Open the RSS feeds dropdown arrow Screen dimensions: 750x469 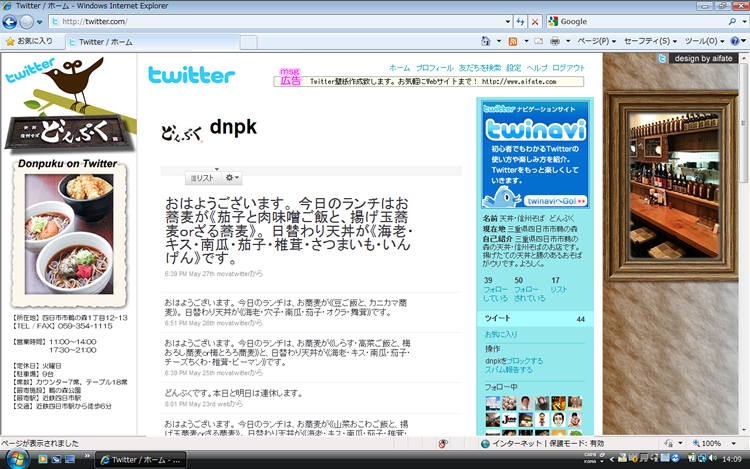click(x=526, y=41)
